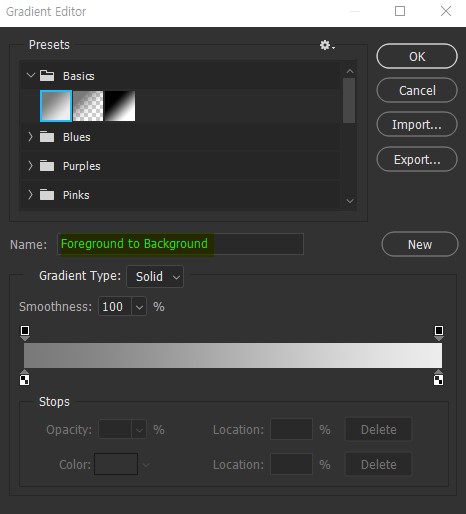Image resolution: width=466 pixels, height=514 pixels.
Task: Click the Basics folder label
Action: 79,76
